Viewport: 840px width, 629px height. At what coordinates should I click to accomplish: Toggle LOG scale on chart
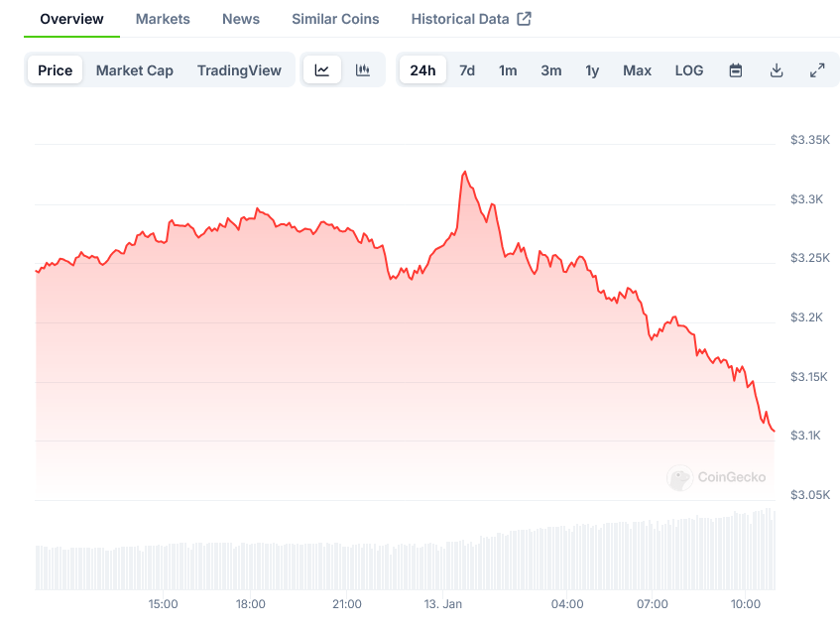tap(689, 70)
